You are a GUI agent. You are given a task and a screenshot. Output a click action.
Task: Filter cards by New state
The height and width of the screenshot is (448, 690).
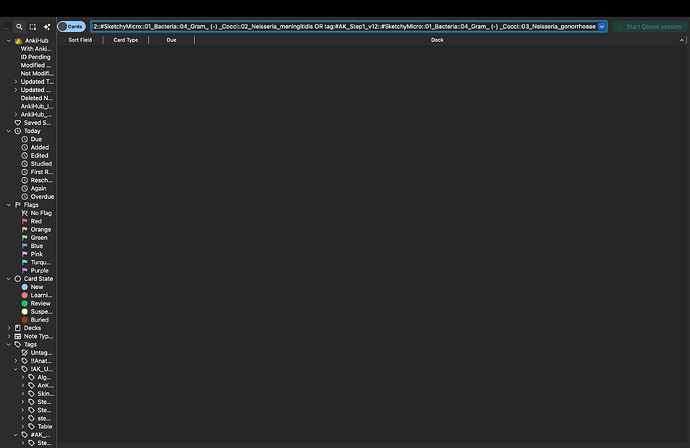tap(32, 287)
